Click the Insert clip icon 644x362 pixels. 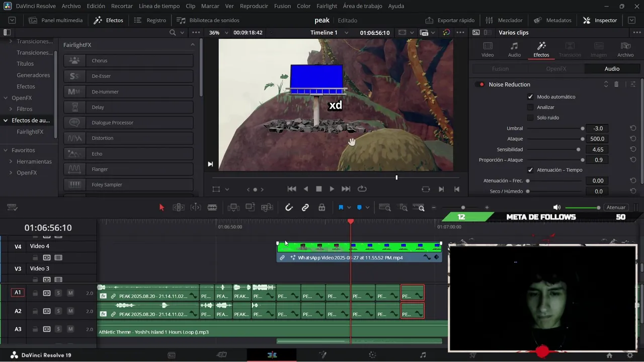(233, 207)
